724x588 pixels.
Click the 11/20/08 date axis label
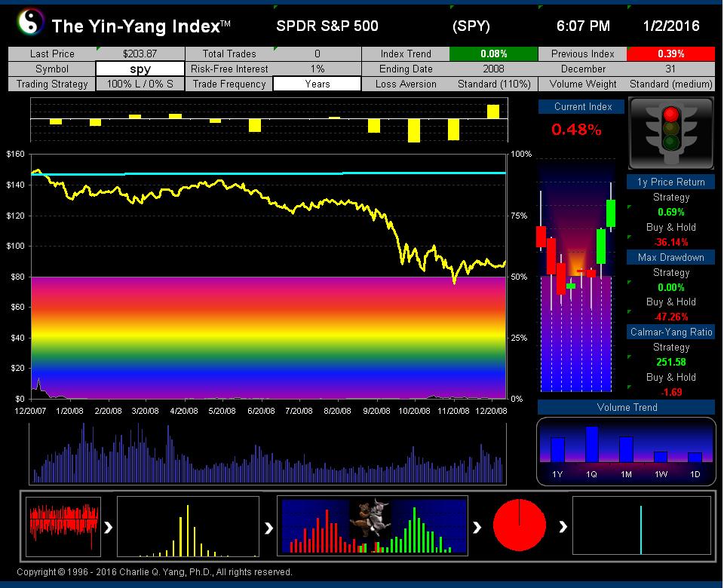point(453,411)
